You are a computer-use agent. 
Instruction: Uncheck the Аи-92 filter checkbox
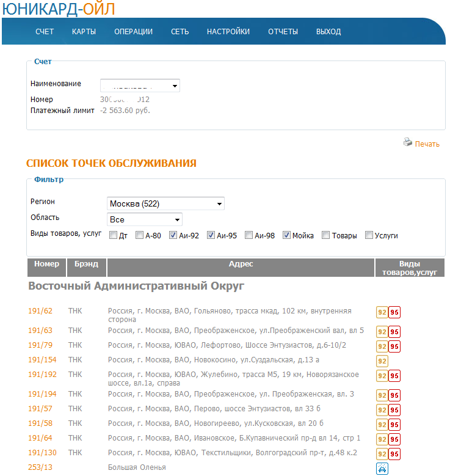tap(173, 235)
